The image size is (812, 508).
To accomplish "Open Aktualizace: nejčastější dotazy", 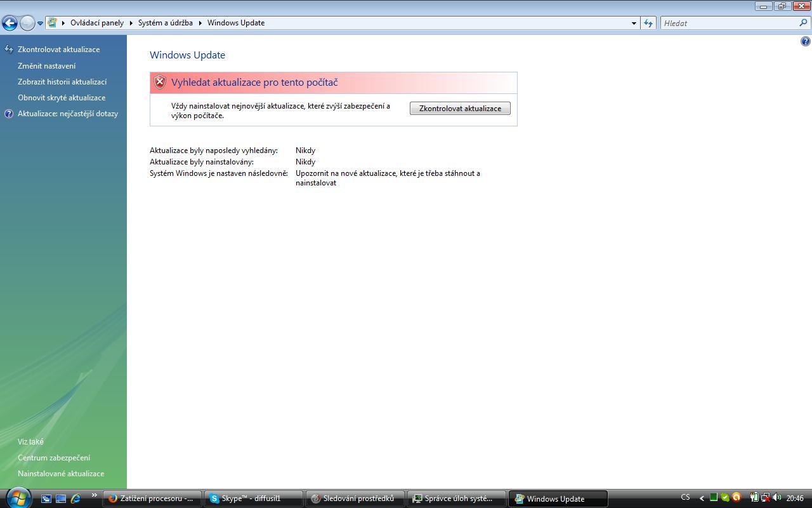I will pyautogui.click(x=68, y=114).
